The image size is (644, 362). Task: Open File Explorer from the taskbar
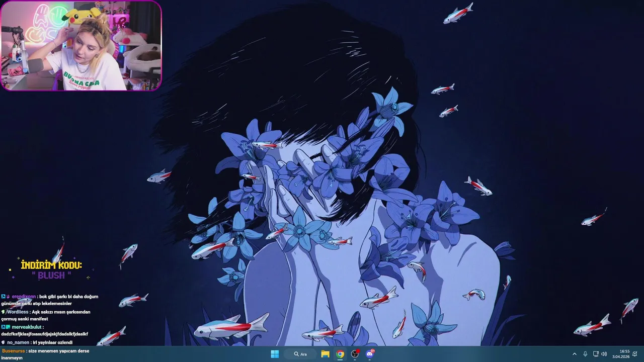point(326,354)
